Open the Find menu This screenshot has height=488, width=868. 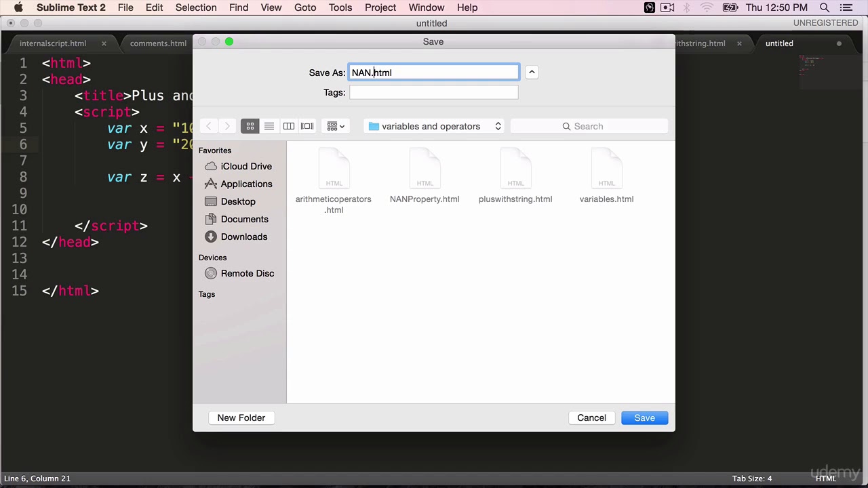pos(239,7)
